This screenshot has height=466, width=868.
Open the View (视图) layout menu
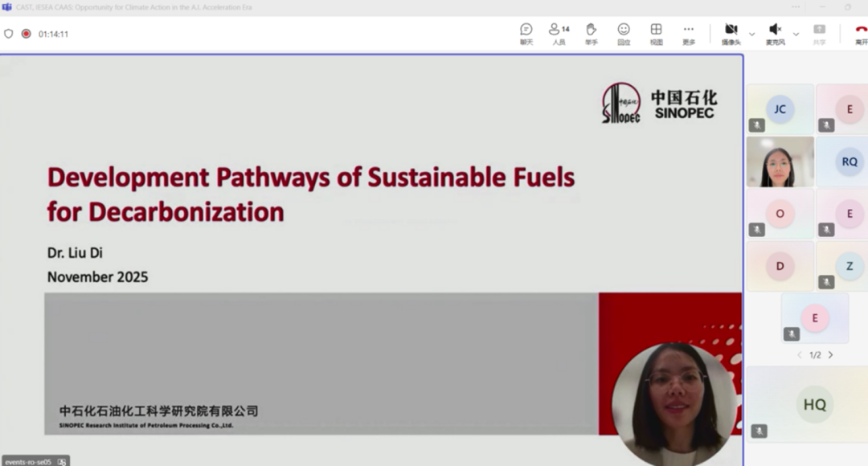[x=656, y=33]
